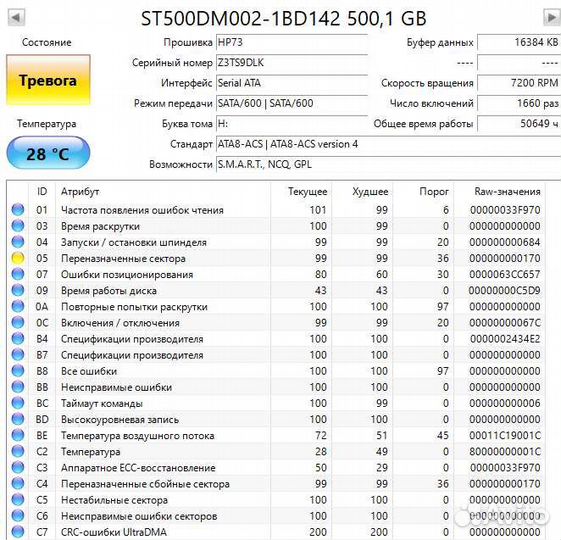
Task: Click the blue status icon for attribute 03
Action: (18, 226)
